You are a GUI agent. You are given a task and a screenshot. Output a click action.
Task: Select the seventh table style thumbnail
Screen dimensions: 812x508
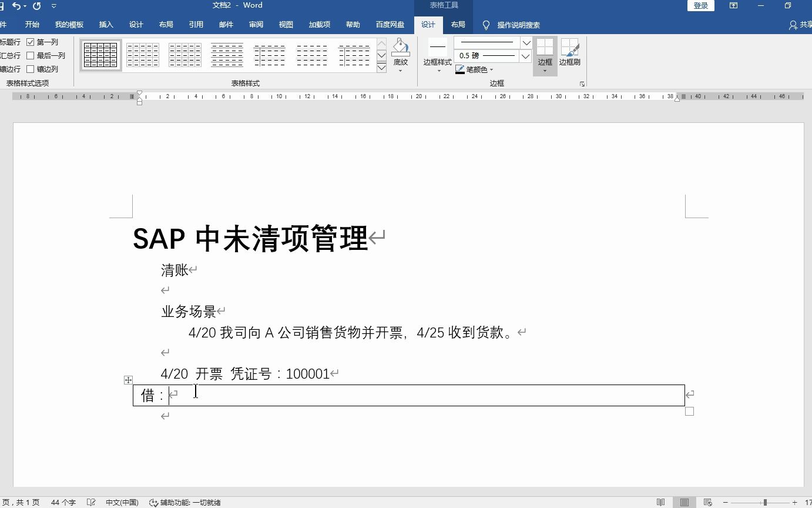point(354,55)
